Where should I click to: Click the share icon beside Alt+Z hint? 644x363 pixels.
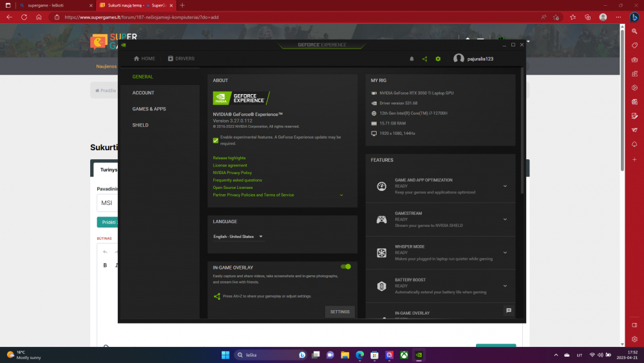217,296
